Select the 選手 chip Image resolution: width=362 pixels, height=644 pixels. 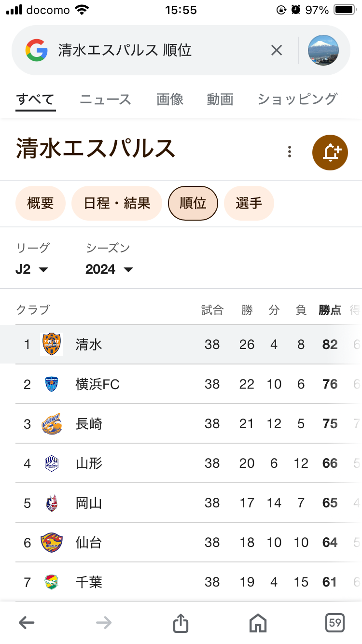pyautogui.click(x=249, y=203)
